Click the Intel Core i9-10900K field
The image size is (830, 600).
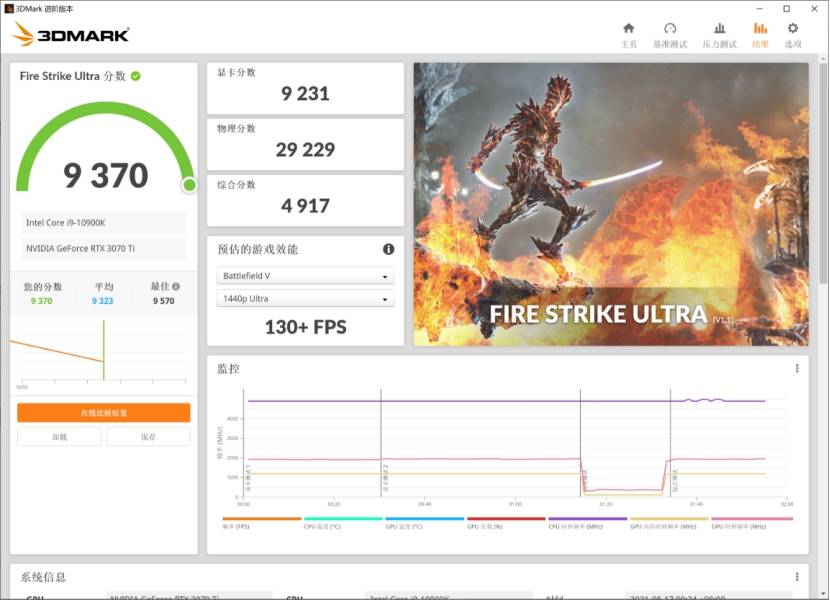click(104, 223)
